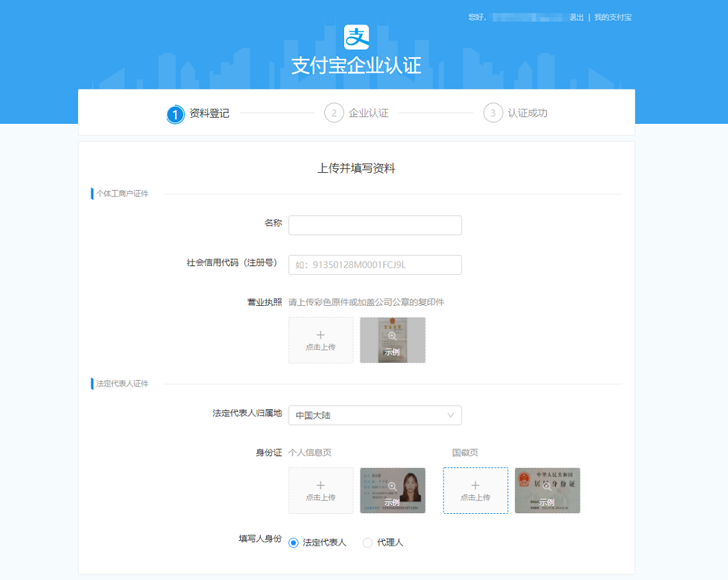Click the 法定代表人证件 section label
Screen dimensions: 728x580
click(122, 383)
